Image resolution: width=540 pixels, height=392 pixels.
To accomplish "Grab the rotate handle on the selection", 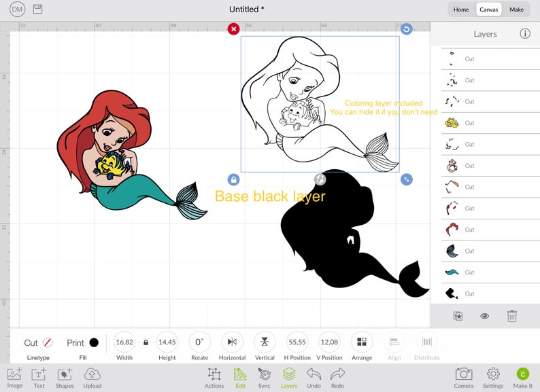I will (407, 29).
